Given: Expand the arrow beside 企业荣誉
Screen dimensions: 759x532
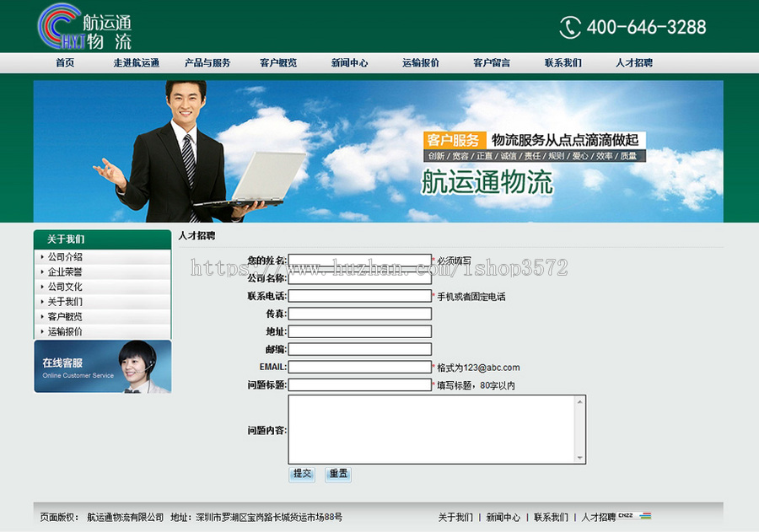Looking at the screenshot, I should point(40,271).
